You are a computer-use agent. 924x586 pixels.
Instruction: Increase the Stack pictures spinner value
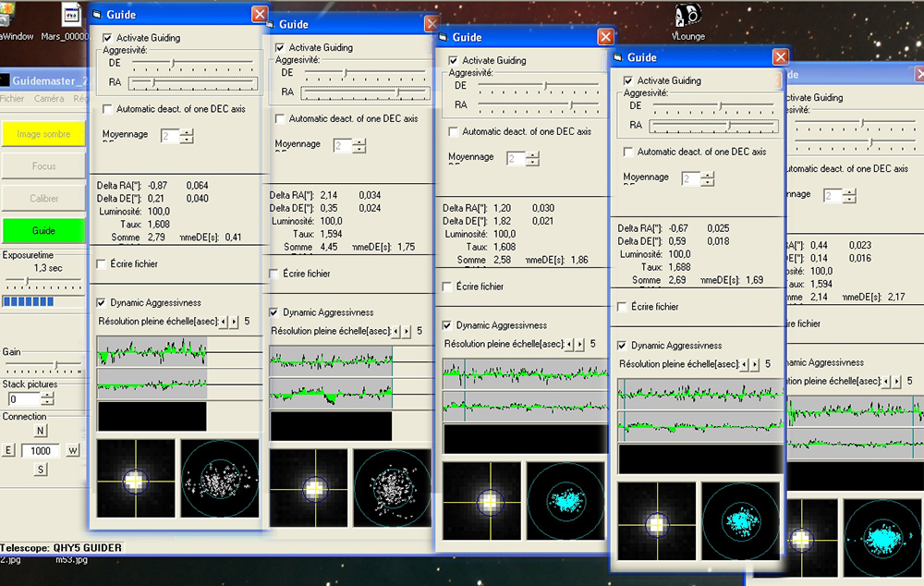(47, 396)
